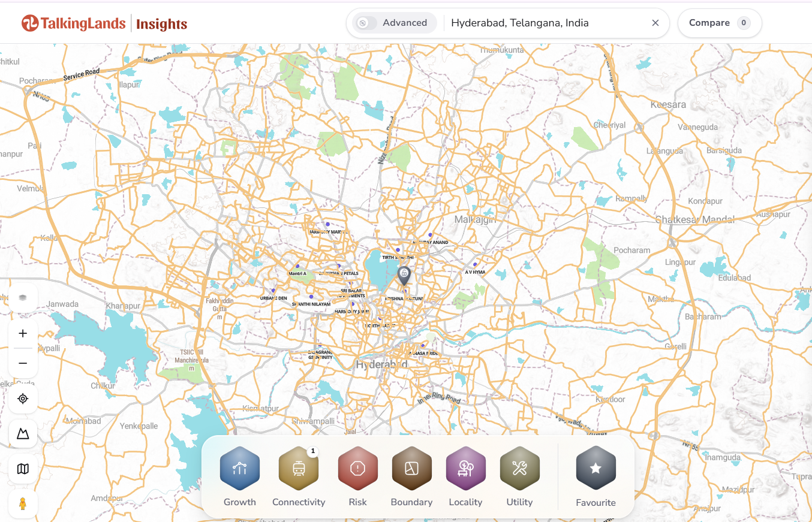Open the map layers button
The height and width of the screenshot is (522, 812).
pos(23,298)
